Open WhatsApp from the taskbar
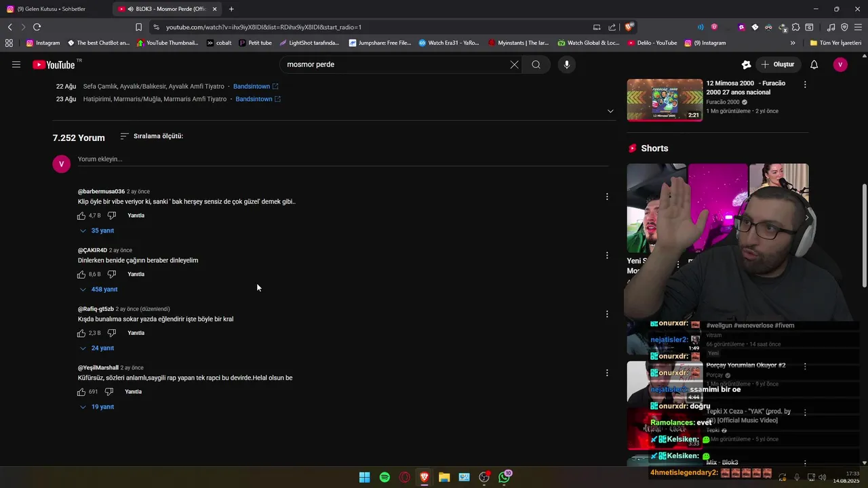Image resolution: width=868 pixels, height=488 pixels. click(504, 477)
